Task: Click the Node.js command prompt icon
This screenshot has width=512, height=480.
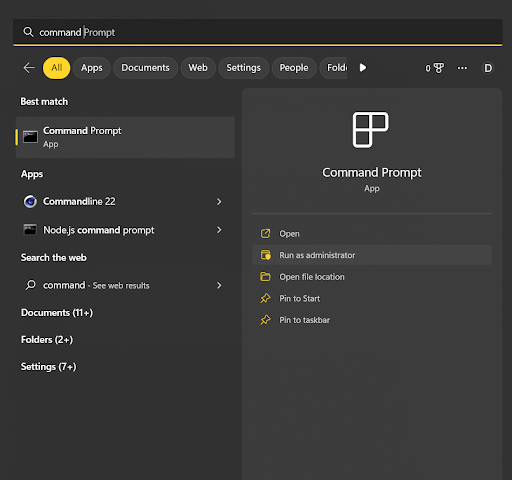Action: point(30,230)
